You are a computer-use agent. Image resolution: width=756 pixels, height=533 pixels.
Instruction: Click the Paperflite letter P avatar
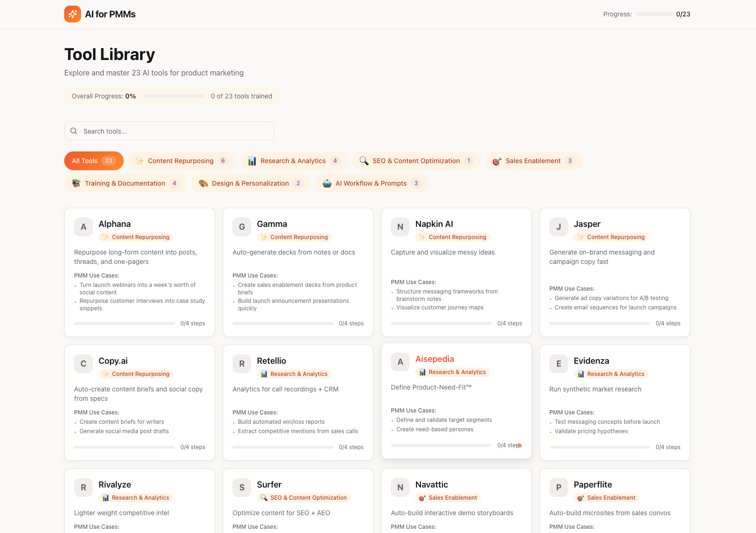click(559, 488)
